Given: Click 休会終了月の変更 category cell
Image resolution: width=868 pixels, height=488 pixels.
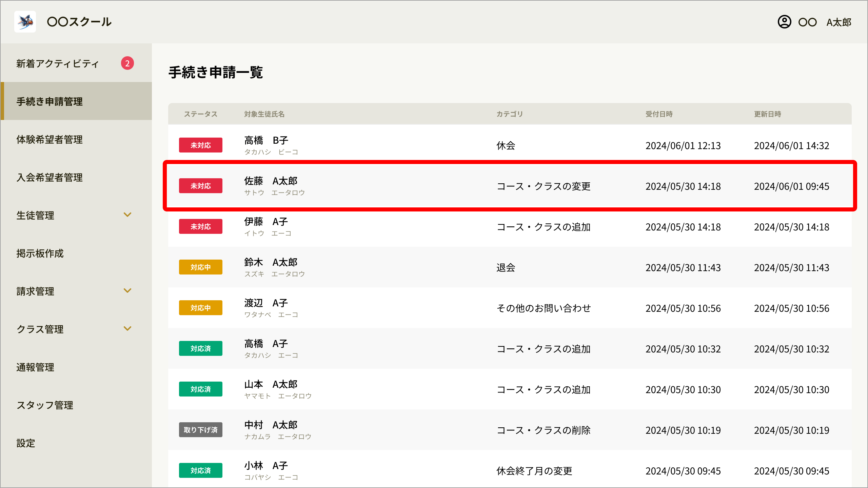Looking at the screenshot, I should coord(534,471).
